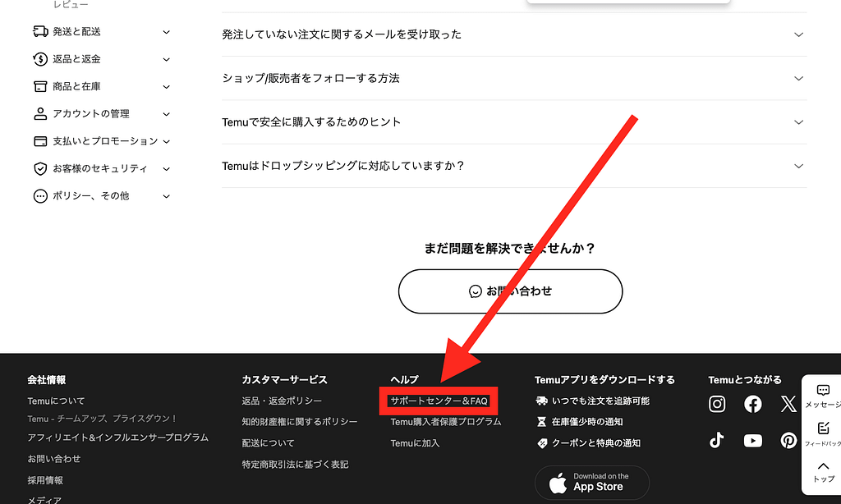Open Temu's TikTok icon
This screenshot has height=504, width=841.
717,440
